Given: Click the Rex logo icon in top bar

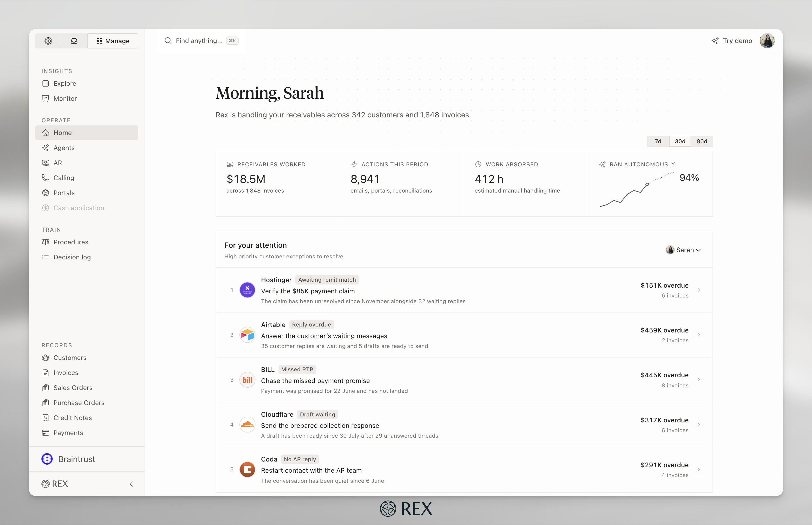Looking at the screenshot, I should point(48,41).
